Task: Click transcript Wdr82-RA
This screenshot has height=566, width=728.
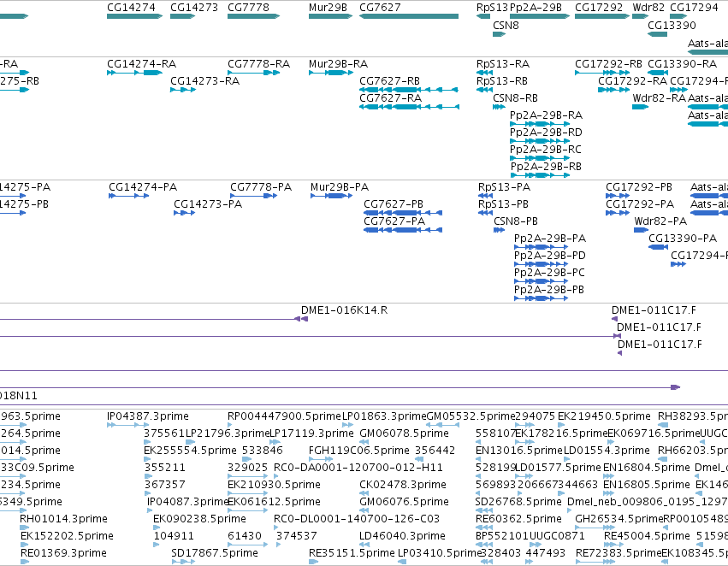Action: click(640, 107)
